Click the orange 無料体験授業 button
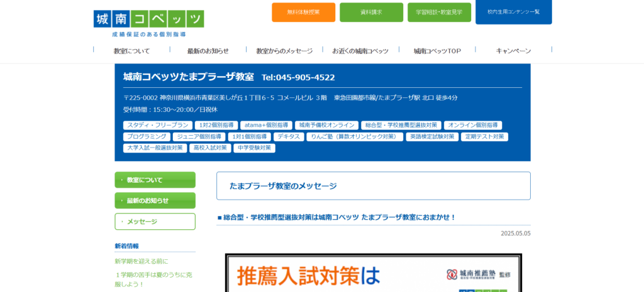 pos(303,12)
